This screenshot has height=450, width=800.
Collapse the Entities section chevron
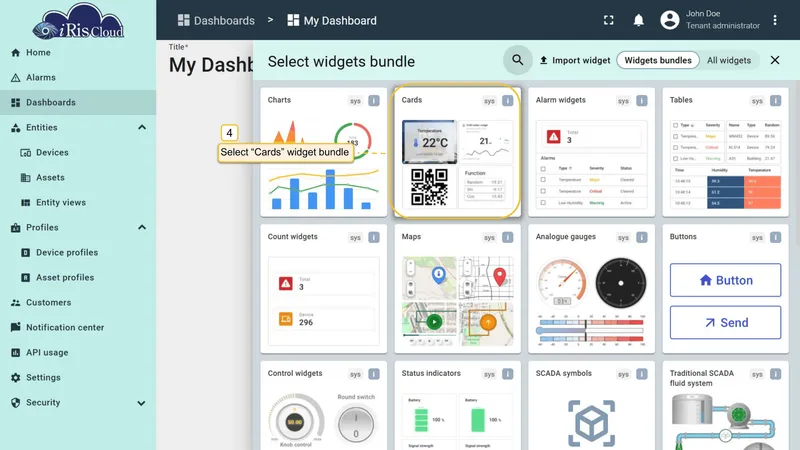pos(142,128)
